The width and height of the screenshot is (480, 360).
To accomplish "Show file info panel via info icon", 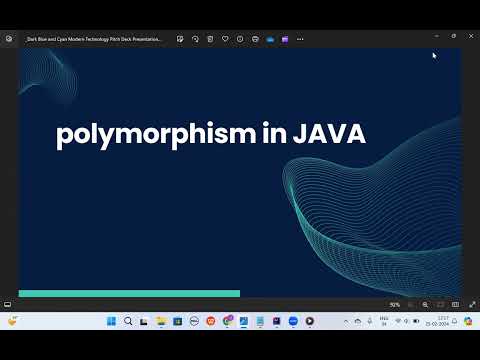I will (x=240, y=39).
